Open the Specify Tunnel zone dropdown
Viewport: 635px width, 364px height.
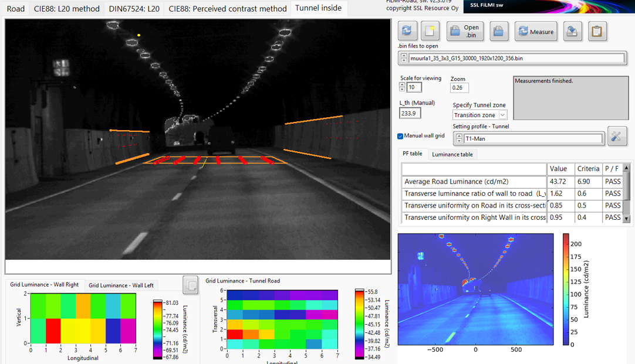[502, 115]
